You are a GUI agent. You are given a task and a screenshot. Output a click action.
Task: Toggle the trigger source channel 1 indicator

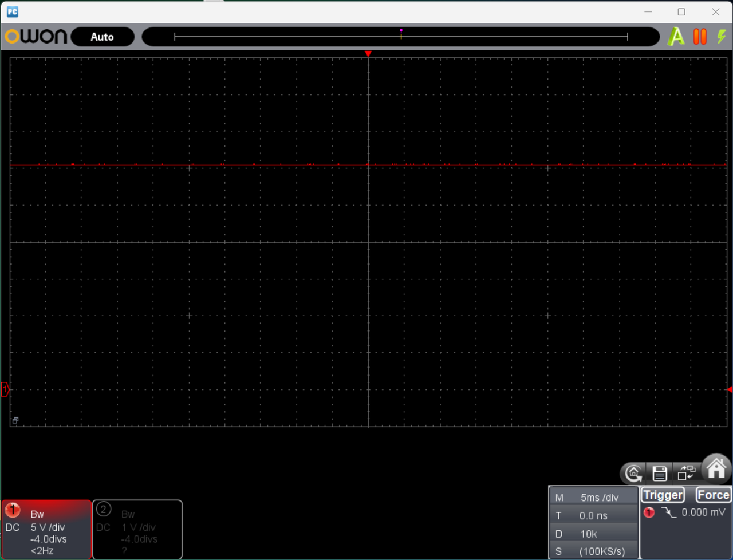tap(649, 512)
